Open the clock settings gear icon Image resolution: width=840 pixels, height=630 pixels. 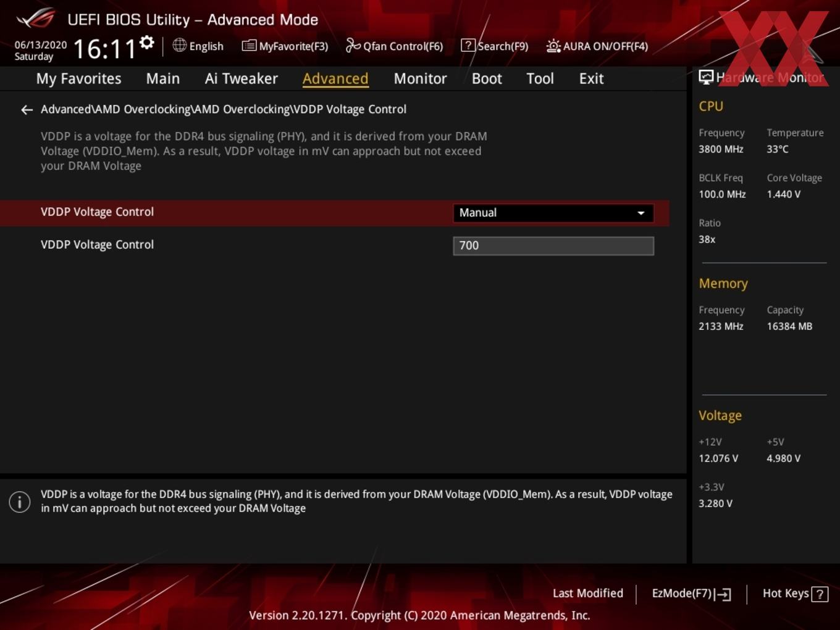coord(147,43)
